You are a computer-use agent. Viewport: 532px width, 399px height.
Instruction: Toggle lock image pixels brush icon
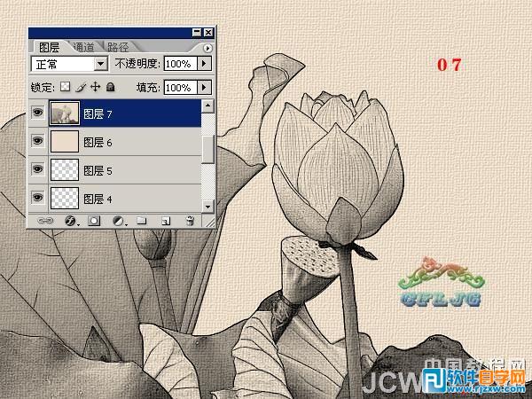(81, 87)
